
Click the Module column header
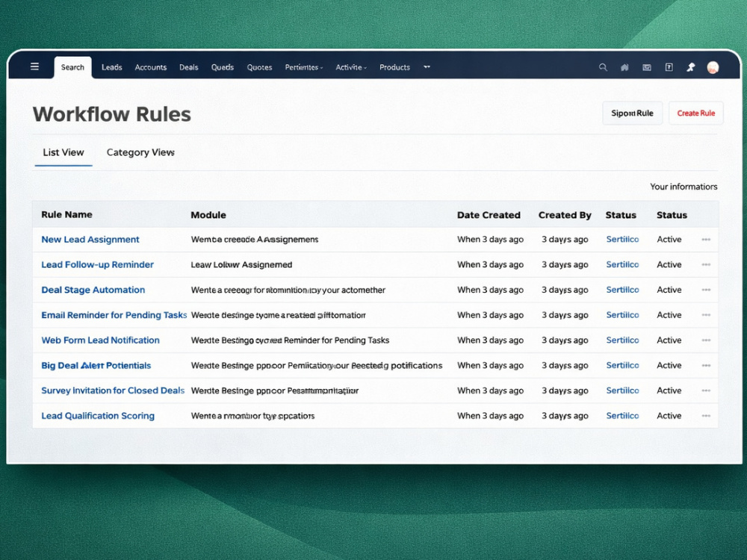pyautogui.click(x=208, y=215)
